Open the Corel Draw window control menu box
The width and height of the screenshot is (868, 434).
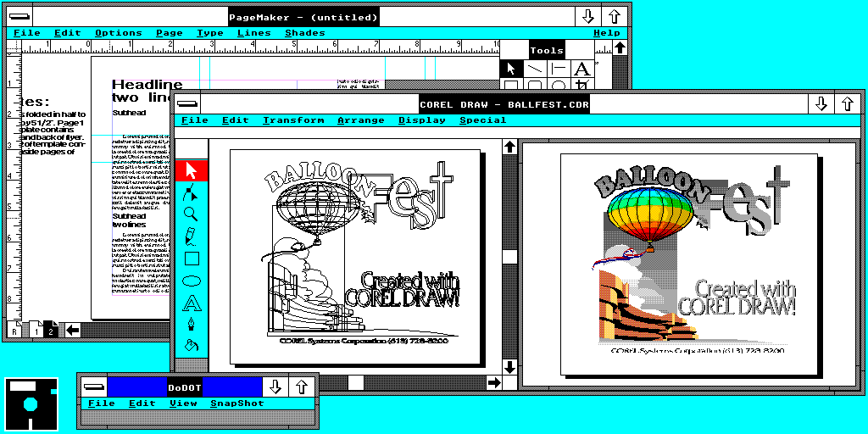pyautogui.click(x=188, y=103)
